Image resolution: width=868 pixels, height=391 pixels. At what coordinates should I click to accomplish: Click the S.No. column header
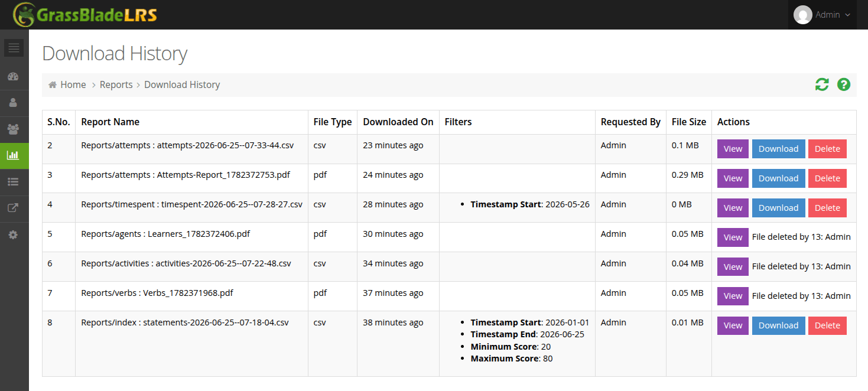click(58, 122)
